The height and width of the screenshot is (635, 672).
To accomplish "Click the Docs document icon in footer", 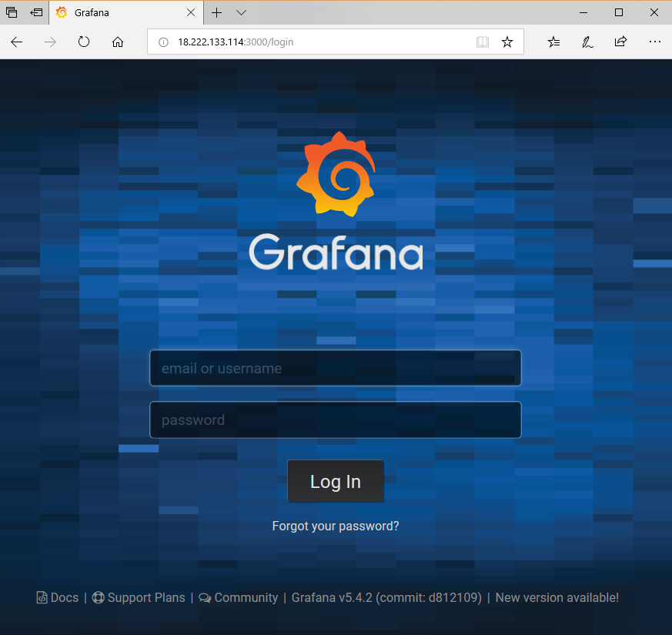I will click(42, 597).
